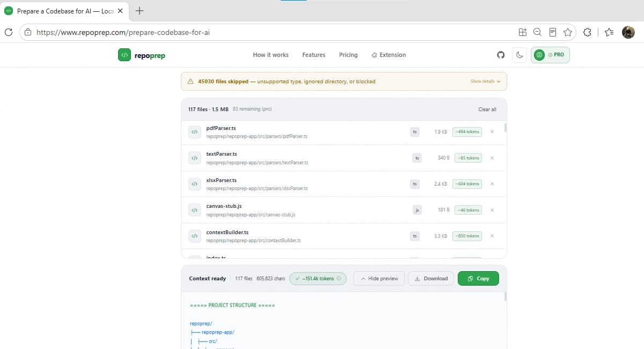644x349 pixels.
Task: Expand Show details for skipped files
Action: coord(485,82)
